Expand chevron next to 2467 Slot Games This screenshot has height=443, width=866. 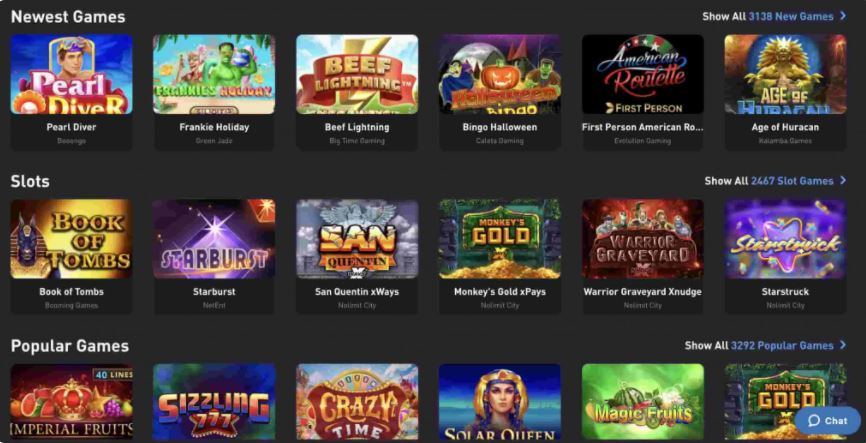click(843, 181)
